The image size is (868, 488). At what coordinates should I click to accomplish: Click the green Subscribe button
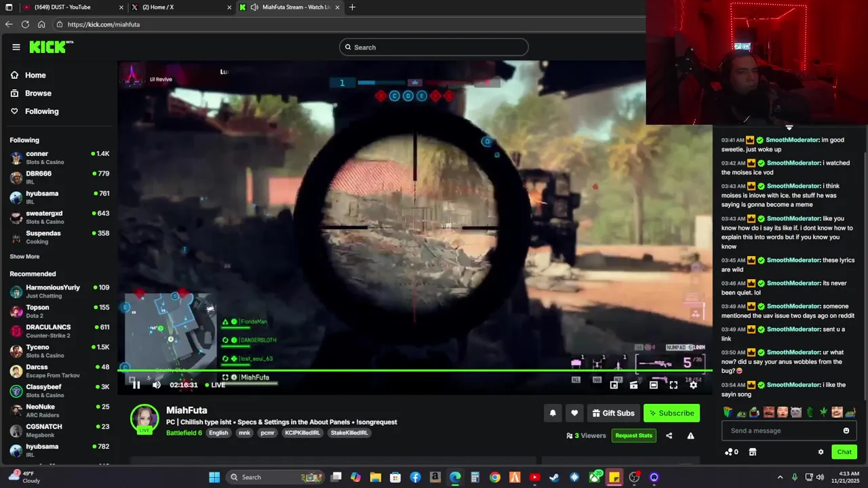pos(671,413)
